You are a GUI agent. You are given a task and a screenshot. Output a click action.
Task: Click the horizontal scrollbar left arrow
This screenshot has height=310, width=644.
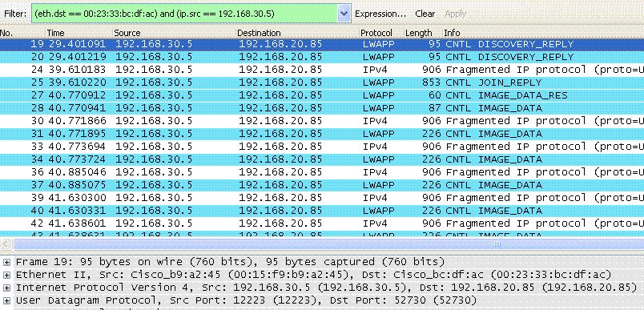click(x=6, y=244)
